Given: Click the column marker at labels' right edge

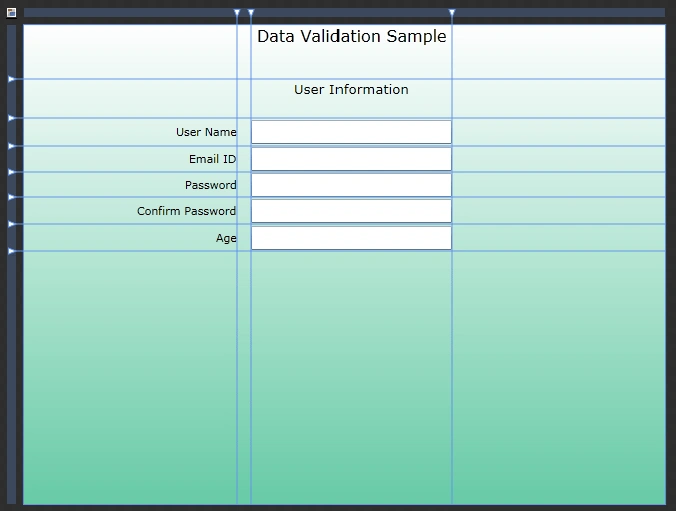Looking at the screenshot, I should (237, 13).
